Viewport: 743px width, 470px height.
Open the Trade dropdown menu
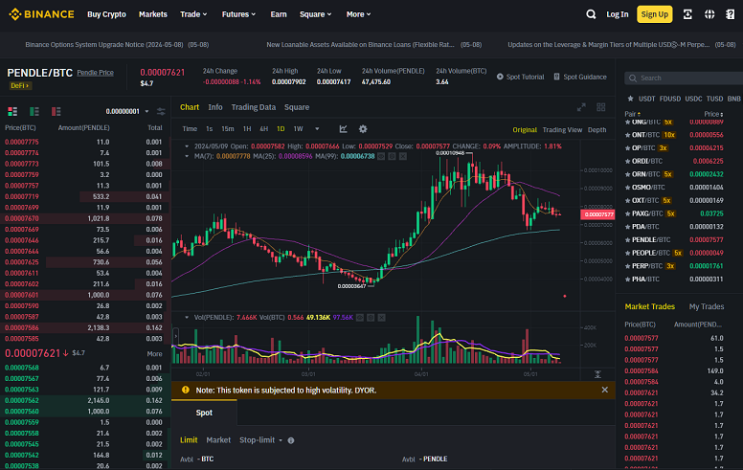pos(193,14)
